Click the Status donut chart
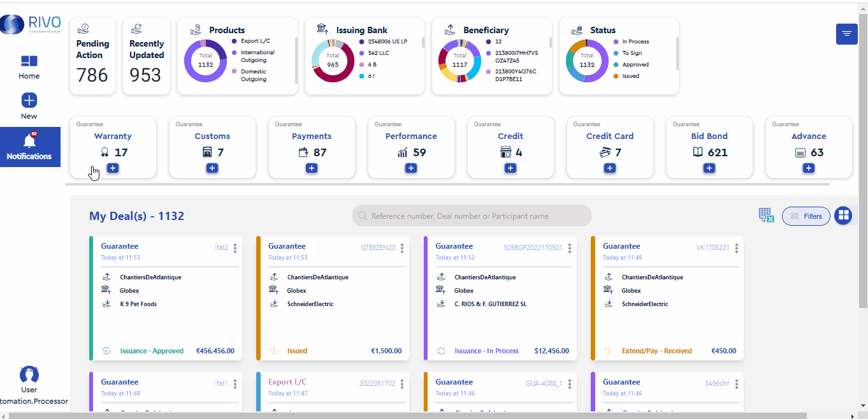This screenshot has width=868, height=419. pos(588,61)
